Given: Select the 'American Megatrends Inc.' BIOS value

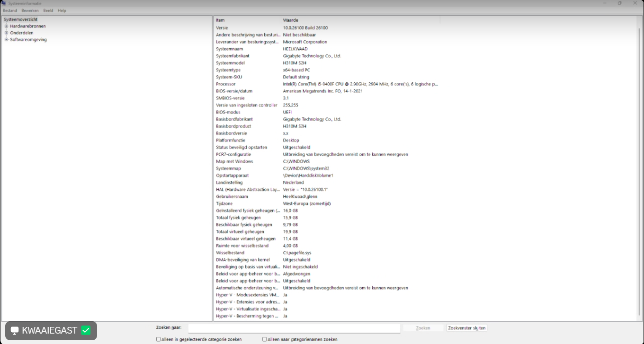Looking at the screenshot, I should click(x=323, y=91).
